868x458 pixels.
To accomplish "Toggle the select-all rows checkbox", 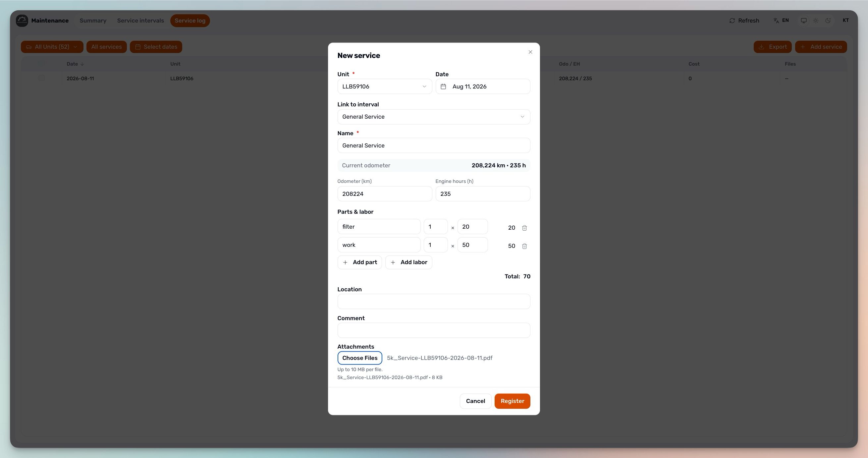I will 41,63.
